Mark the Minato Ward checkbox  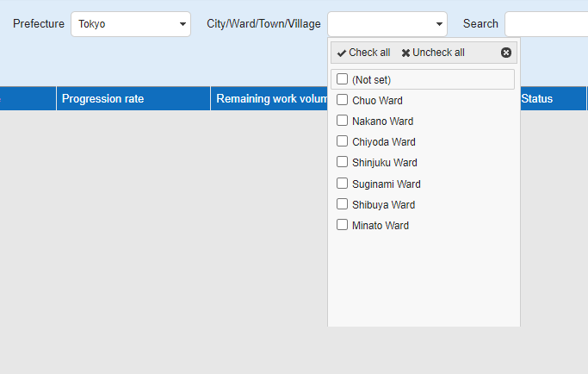(342, 225)
